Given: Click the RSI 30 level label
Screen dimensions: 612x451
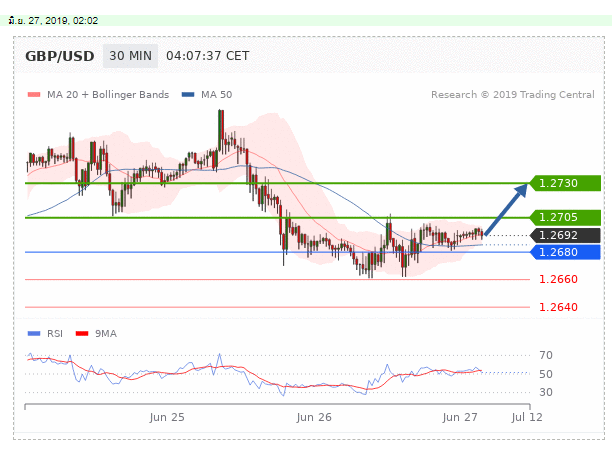Looking at the screenshot, I should [546, 392].
